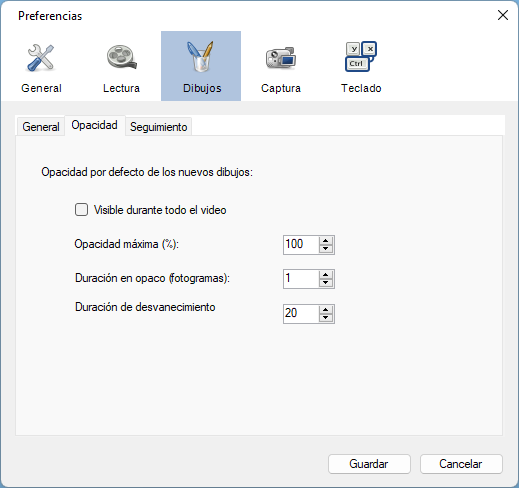Select the Opacidad tab
Image resolution: width=519 pixels, height=488 pixels.
click(x=95, y=125)
